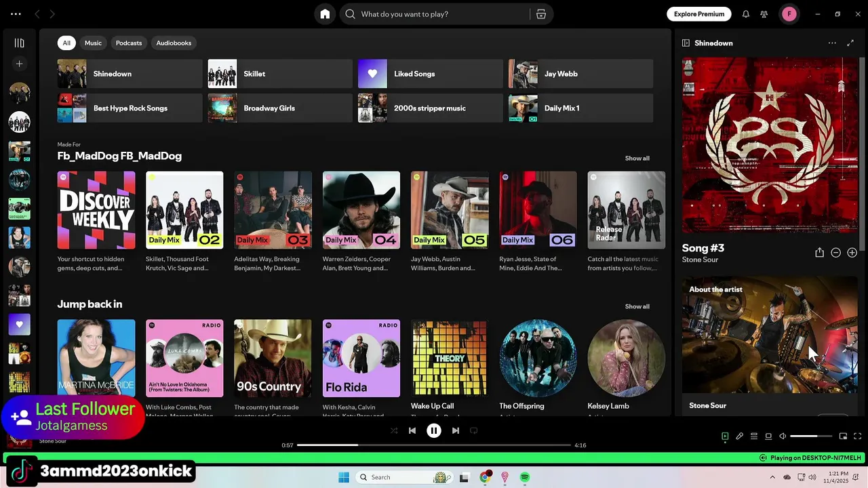The width and height of the screenshot is (868, 488).
Task: Expand Your Library in the sidebar
Action: click(20, 43)
